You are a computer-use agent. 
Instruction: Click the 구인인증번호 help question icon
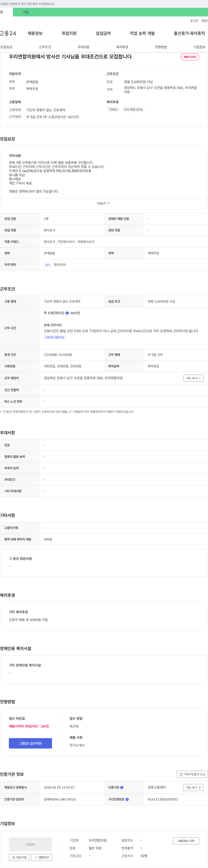[127, 799]
